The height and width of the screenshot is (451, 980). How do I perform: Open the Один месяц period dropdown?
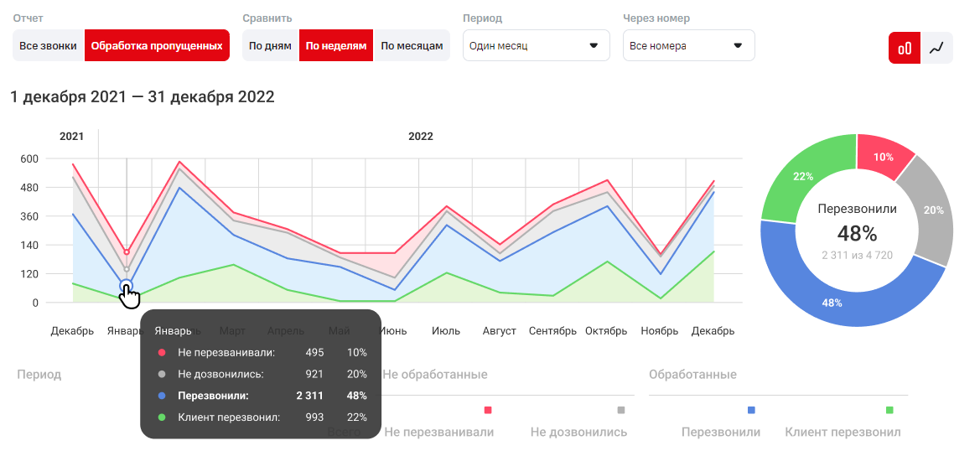tap(536, 46)
